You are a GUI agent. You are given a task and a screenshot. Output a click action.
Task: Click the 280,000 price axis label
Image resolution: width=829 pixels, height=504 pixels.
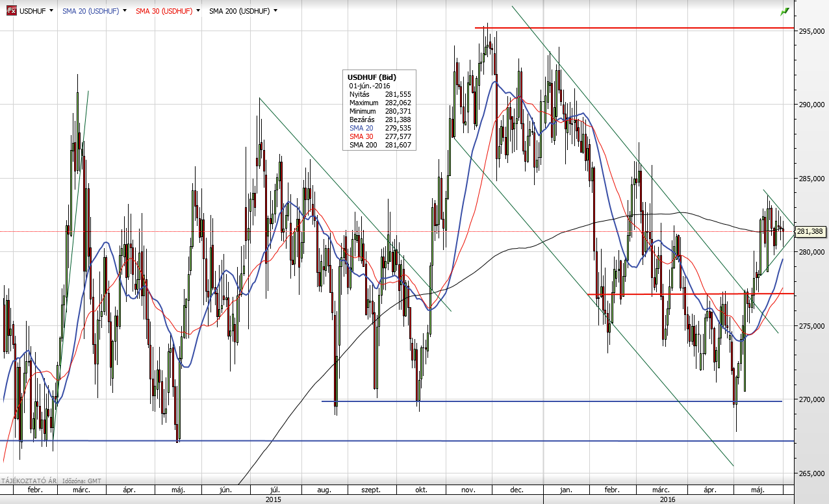click(x=813, y=252)
